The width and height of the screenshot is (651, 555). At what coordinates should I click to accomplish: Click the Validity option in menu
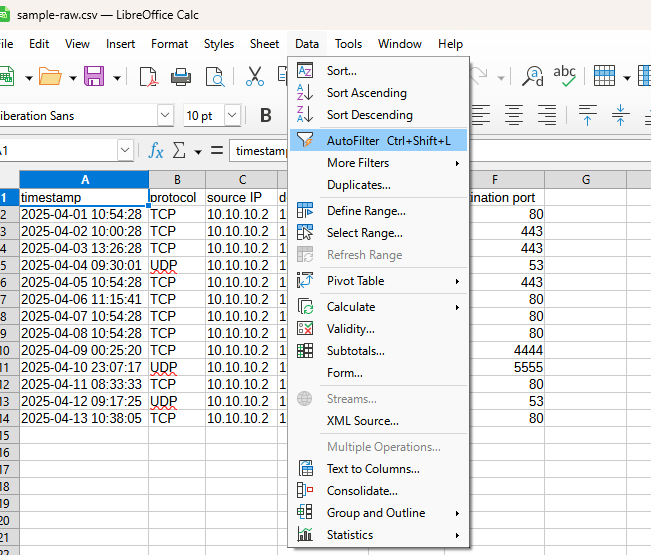tap(350, 329)
